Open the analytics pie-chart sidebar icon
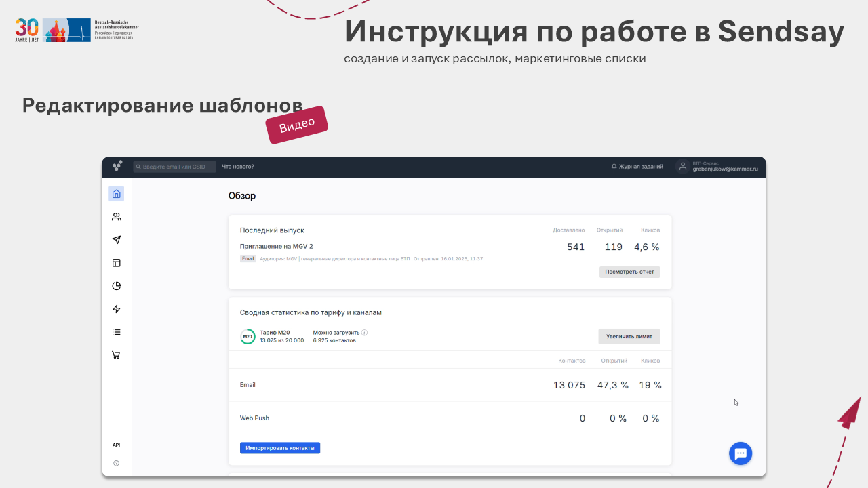Viewport: 868px width, 488px height. point(116,286)
